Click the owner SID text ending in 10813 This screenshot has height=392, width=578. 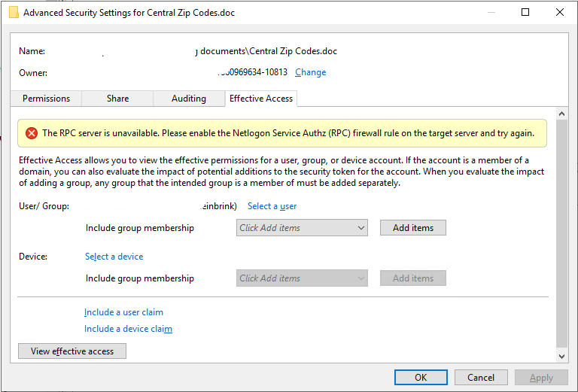click(x=253, y=71)
